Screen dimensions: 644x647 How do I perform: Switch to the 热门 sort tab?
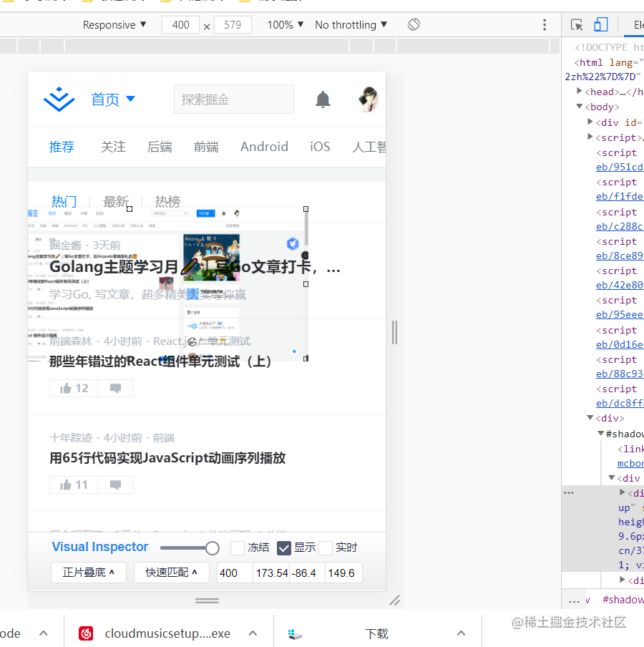[x=64, y=201]
